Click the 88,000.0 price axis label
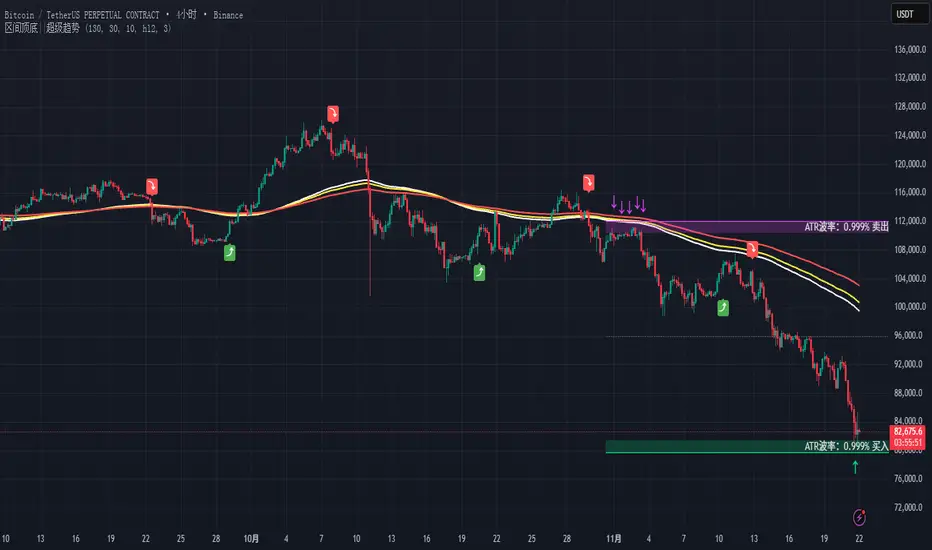The image size is (932, 550). tap(910, 393)
